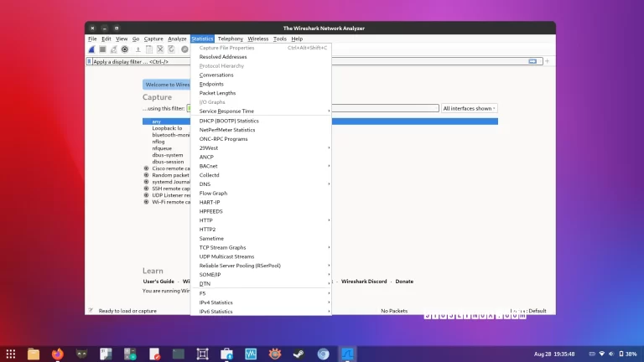Viewport: 644px width, 362px height.
Task: Open Firefox from the taskbar
Action: [x=57, y=354]
